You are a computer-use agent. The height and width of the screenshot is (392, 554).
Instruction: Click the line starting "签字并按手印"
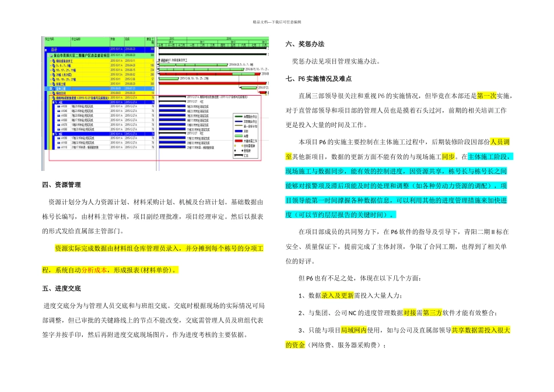click(145, 335)
